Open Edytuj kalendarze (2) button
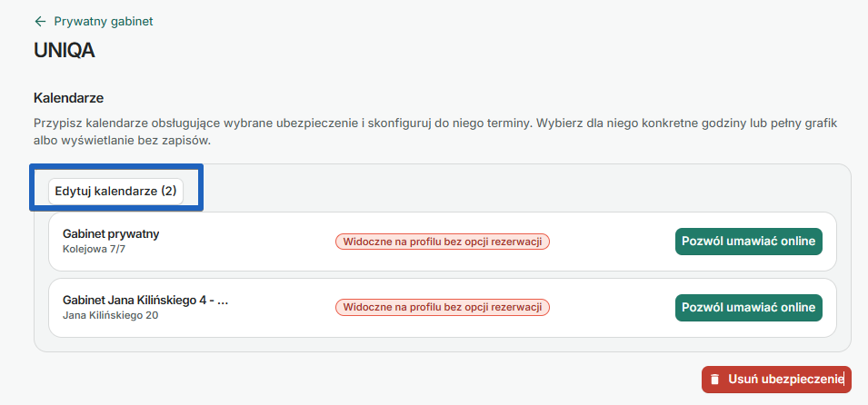The width and height of the screenshot is (868, 405). tap(115, 192)
